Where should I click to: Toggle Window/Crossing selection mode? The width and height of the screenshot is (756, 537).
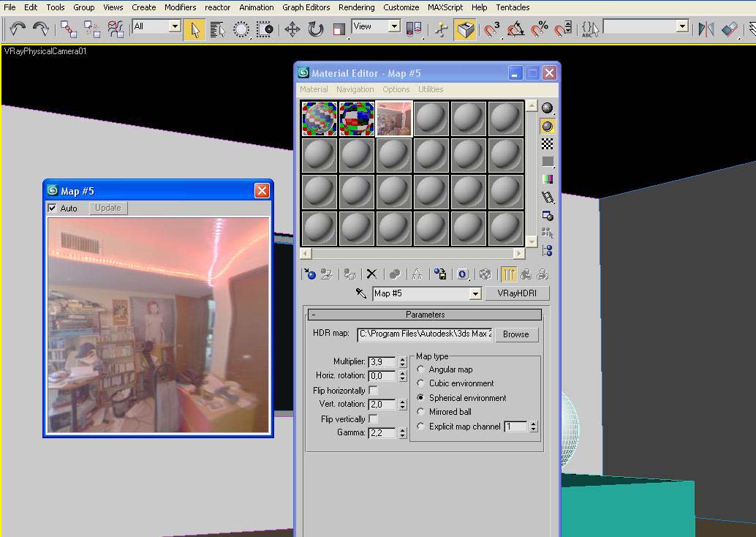click(x=265, y=29)
